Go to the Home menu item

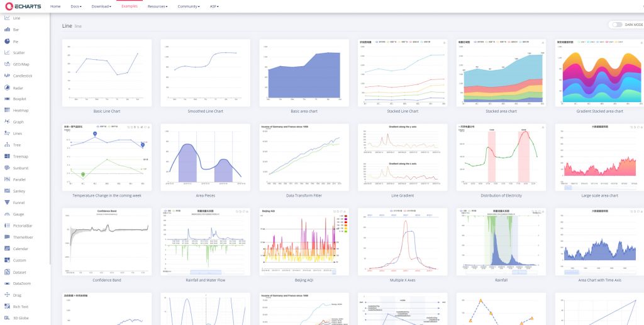55,6
